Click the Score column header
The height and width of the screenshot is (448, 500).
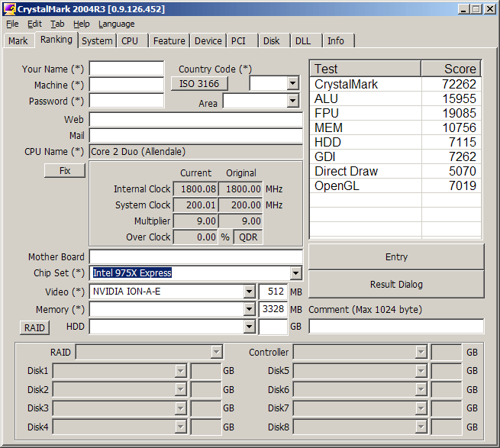tap(451, 69)
